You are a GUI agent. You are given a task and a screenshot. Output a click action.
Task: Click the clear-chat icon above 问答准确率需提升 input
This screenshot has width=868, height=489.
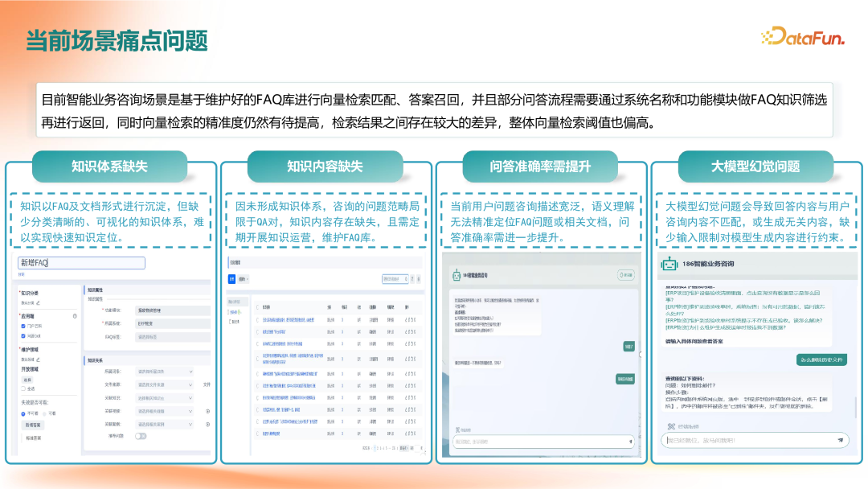(457, 429)
